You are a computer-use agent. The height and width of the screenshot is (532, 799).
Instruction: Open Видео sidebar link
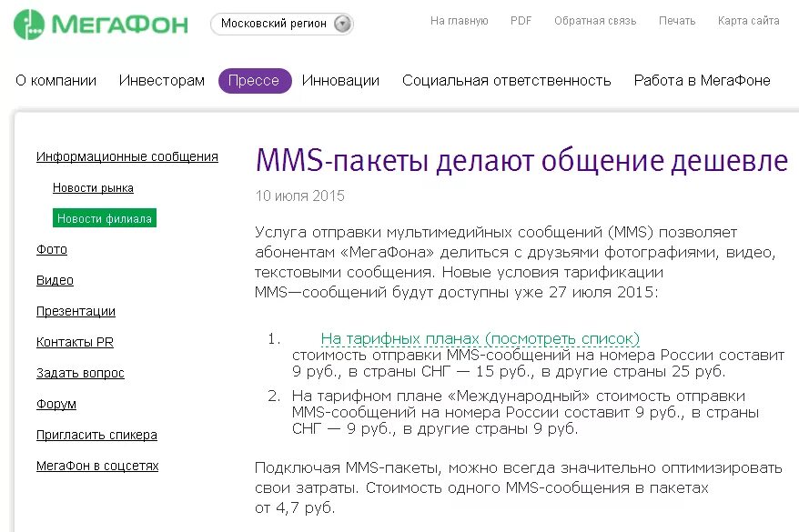[x=55, y=280]
